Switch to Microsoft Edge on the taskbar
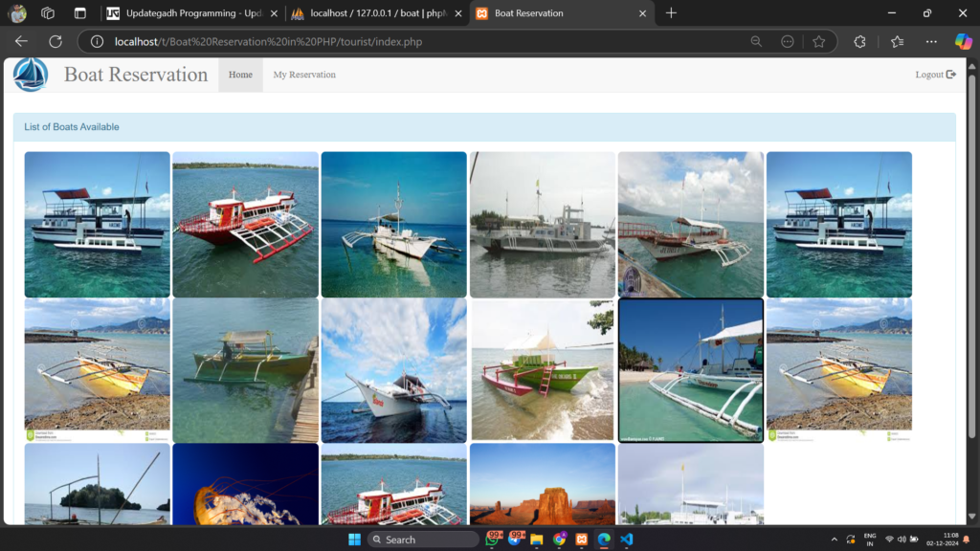980x551 pixels. 604,540
